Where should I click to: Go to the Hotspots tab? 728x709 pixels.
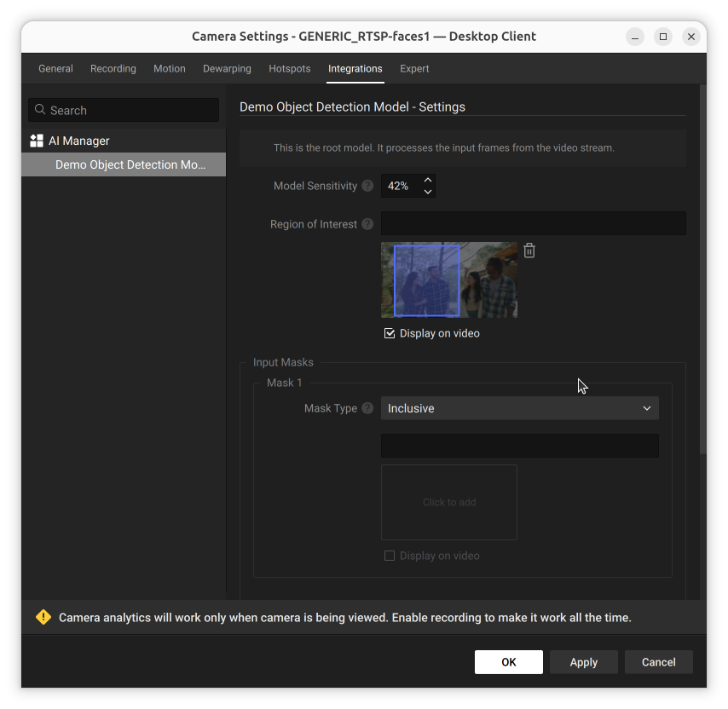coord(290,69)
